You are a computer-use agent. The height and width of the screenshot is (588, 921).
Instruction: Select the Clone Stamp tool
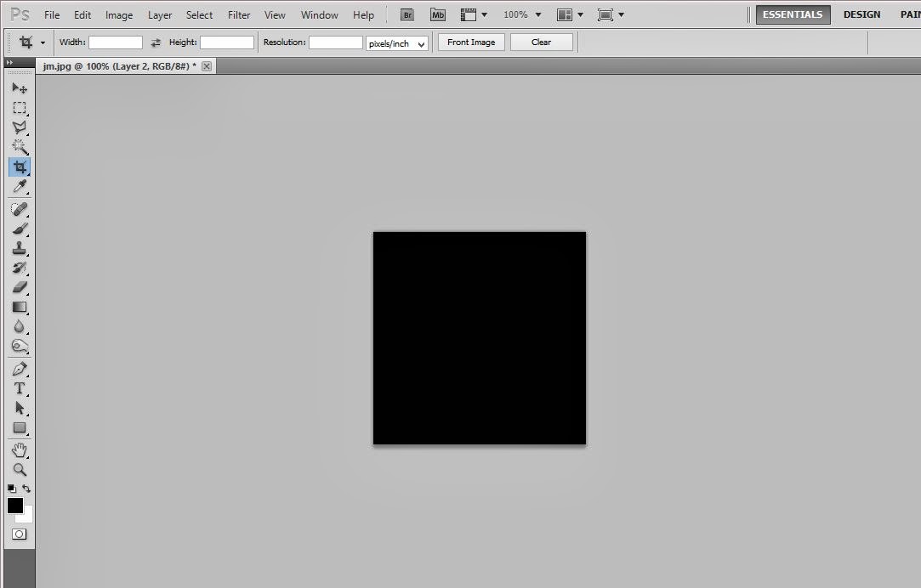[20, 248]
